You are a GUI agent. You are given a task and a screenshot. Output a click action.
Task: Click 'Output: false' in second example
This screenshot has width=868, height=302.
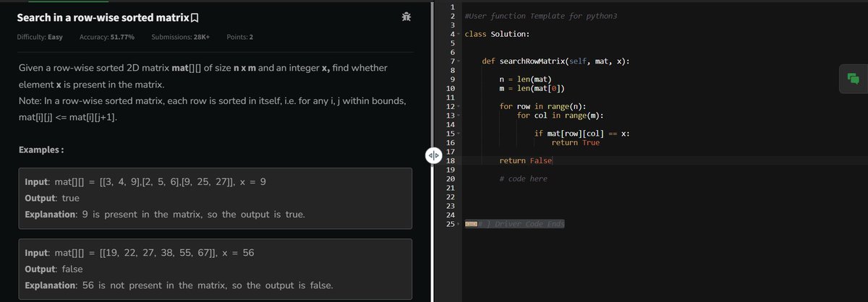coord(54,269)
